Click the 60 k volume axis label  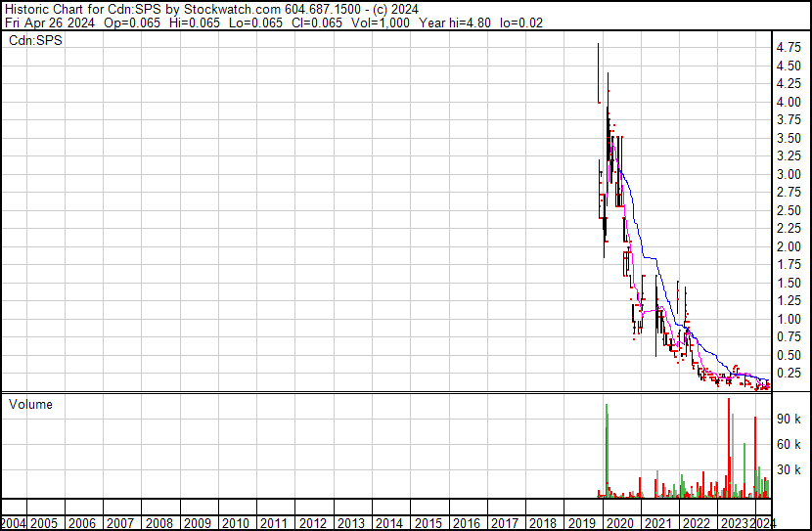[789, 445]
